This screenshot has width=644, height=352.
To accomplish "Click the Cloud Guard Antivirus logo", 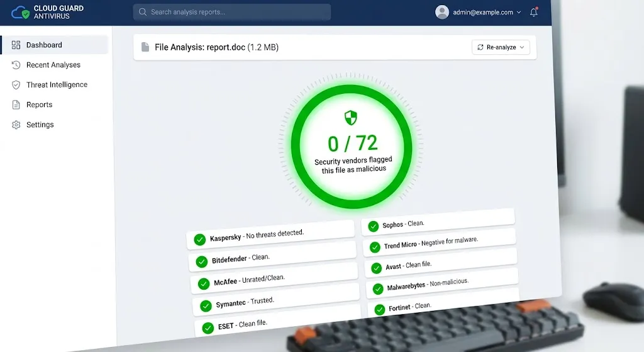I will [x=47, y=13].
